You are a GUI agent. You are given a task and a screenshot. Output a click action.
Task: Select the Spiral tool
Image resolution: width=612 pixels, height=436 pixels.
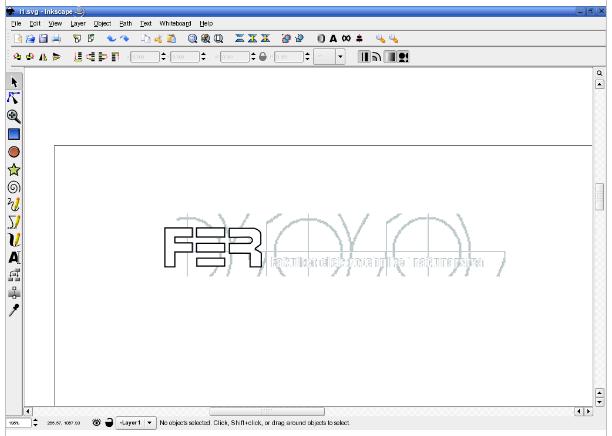14,188
